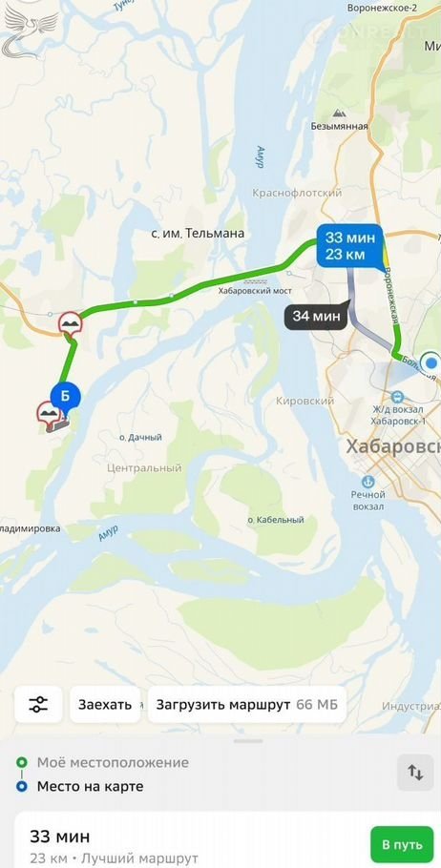The width and height of the screenshot is (441, 868).
Task: Open route settings filter icon
Action: (x=38, y=704)
